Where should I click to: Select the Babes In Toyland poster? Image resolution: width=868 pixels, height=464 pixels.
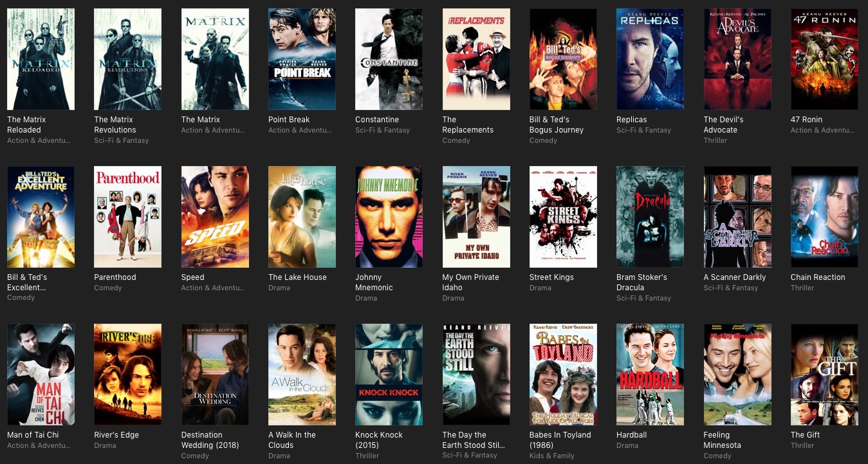[563, 375]
